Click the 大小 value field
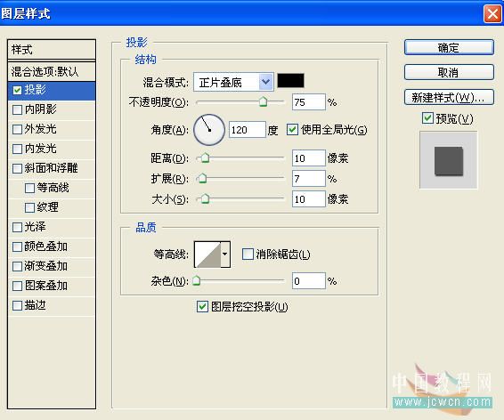This screenshot has height=420, width=504. 309,199
